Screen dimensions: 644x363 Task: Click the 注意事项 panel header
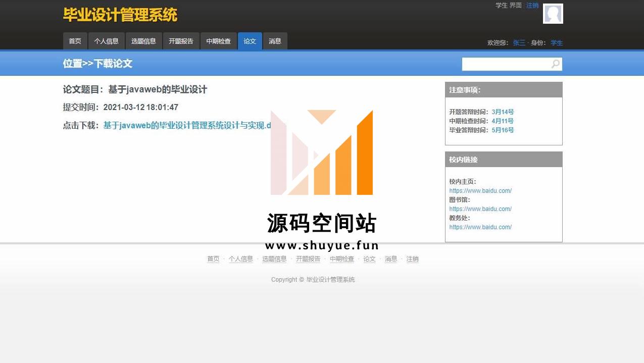pyautogui.click(x=504, y=90)
